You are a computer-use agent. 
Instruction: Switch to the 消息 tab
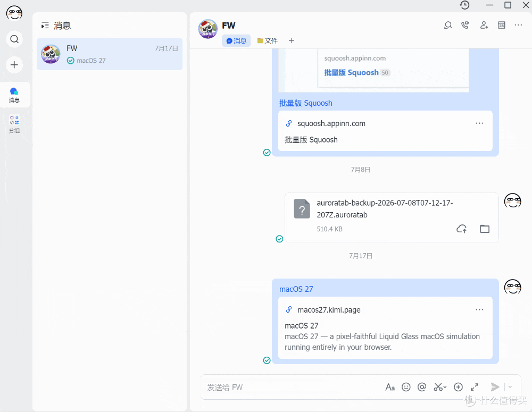coord(236,41)
